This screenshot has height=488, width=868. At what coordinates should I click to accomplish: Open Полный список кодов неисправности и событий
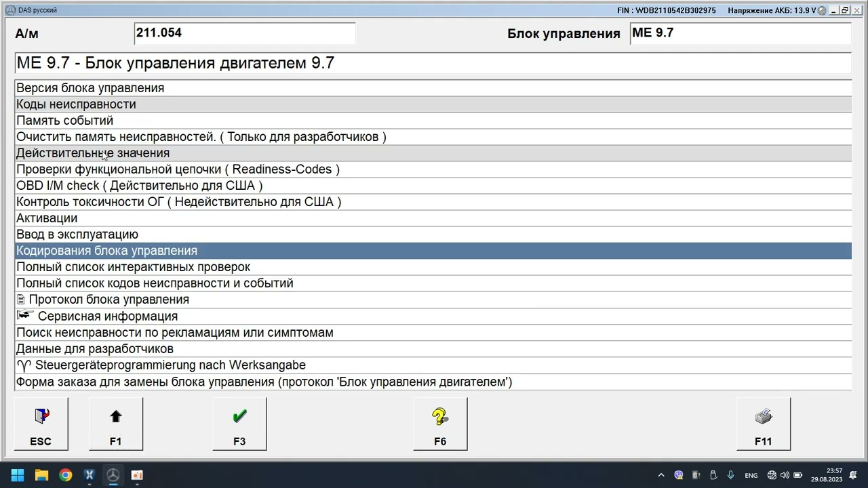[x=433, y=283]
